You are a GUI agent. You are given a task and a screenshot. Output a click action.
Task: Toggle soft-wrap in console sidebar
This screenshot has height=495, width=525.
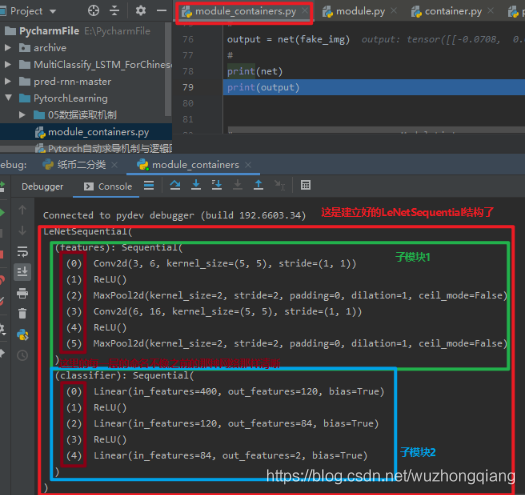[x=22, y=251]
